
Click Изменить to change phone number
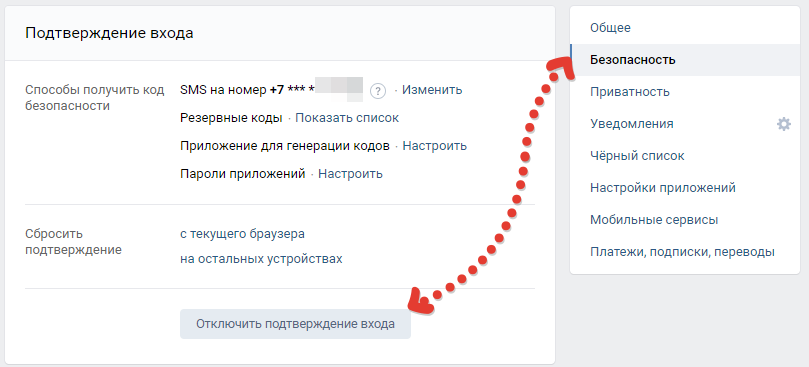coord(432,90)
